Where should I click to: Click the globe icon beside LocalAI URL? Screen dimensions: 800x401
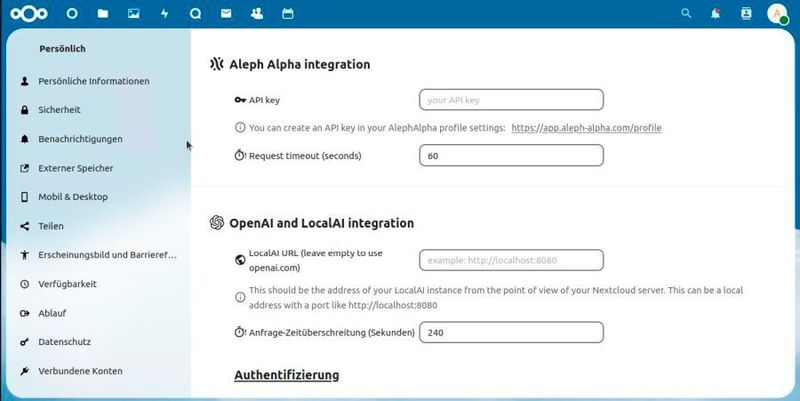tap(240, 260)
